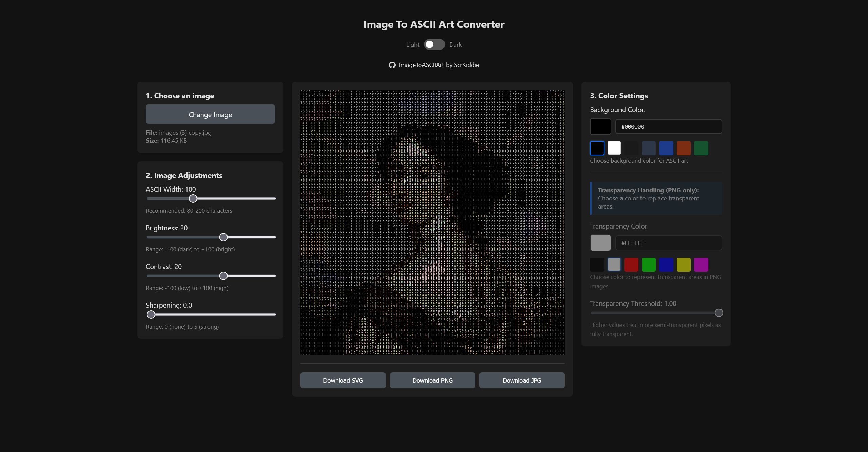Download the ASCII art as PNG
The image size is (868, 452).
click(432, 380)
